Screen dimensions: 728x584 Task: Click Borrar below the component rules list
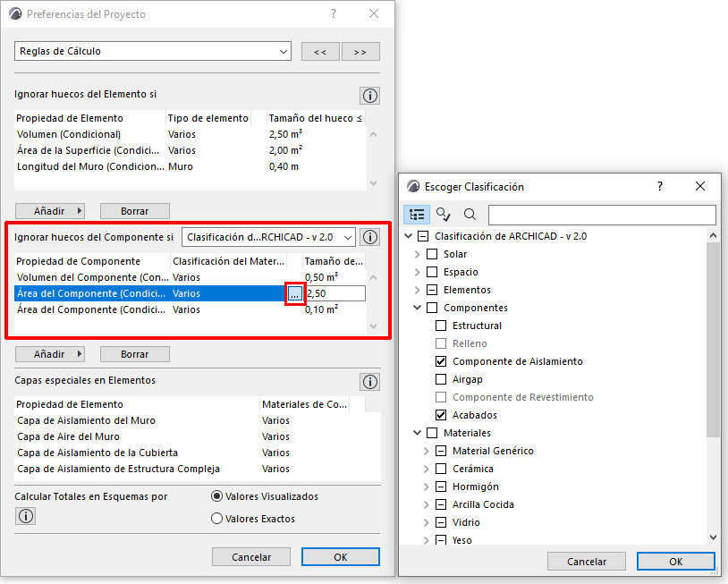[135, 354]
